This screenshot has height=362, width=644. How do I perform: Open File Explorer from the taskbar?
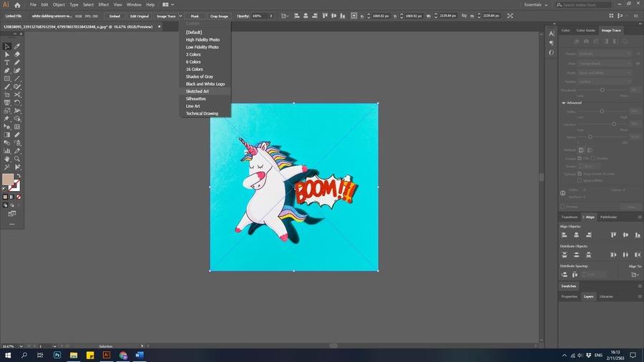(x=74, y=355)
